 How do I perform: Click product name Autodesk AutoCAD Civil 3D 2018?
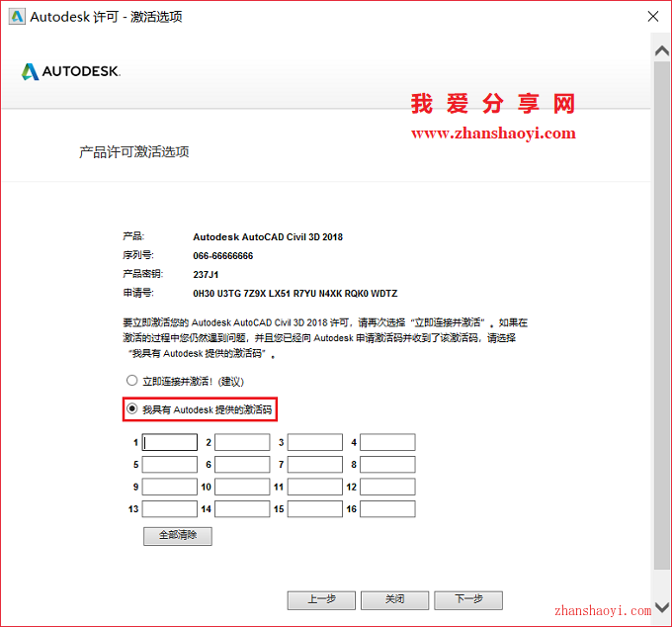(x=268, y=237)
